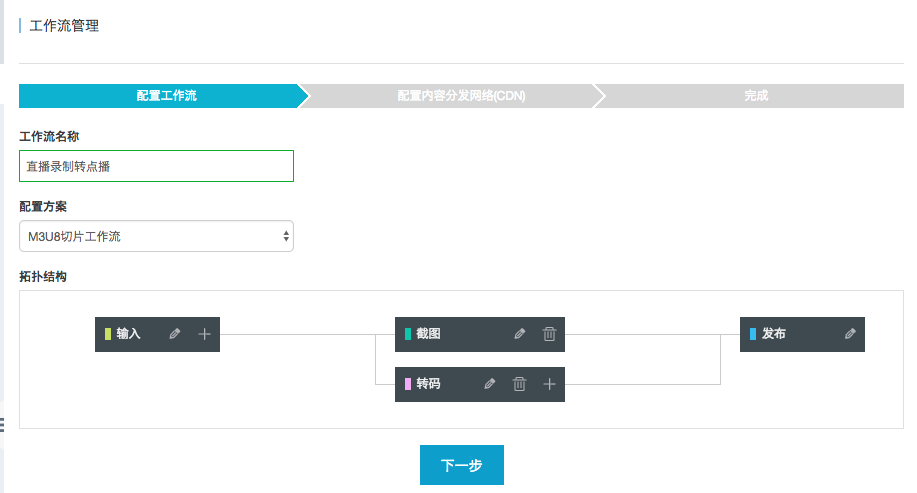This screenshot has width=917, height=493.
Task: Click the yellow-green swatch on 输入 node
Action: [108, 334]
